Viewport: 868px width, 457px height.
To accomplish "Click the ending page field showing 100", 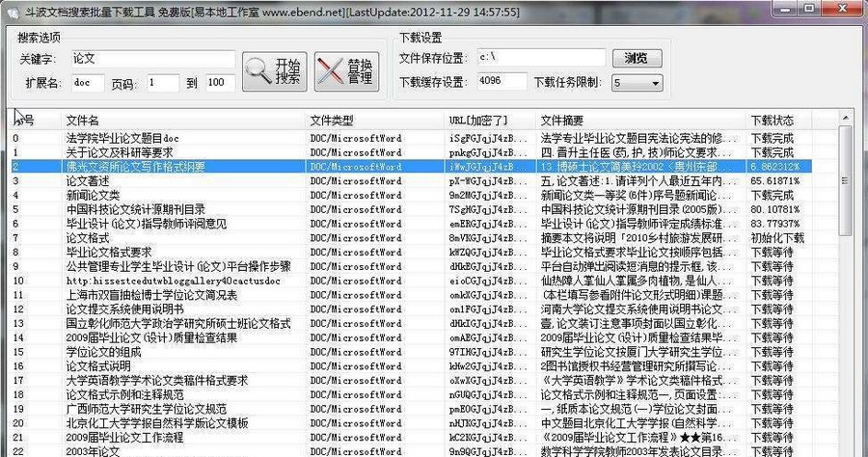I will pos(220,83).
